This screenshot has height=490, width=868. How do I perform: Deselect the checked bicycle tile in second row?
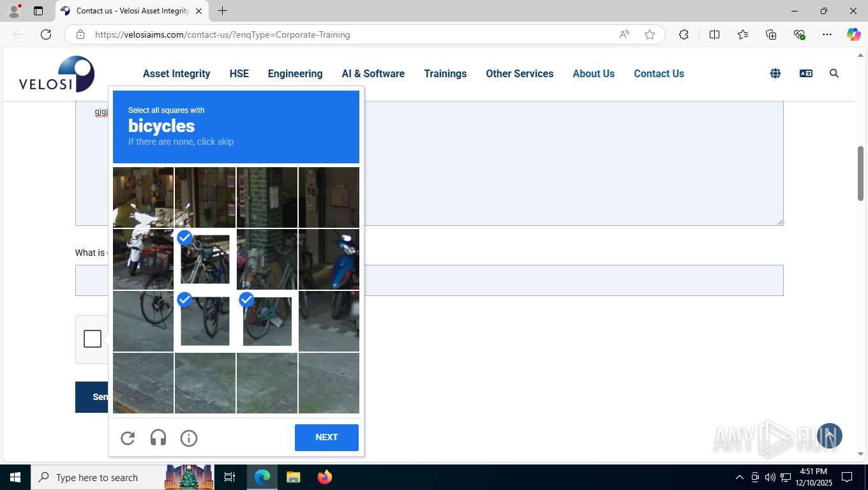[205, 259]
